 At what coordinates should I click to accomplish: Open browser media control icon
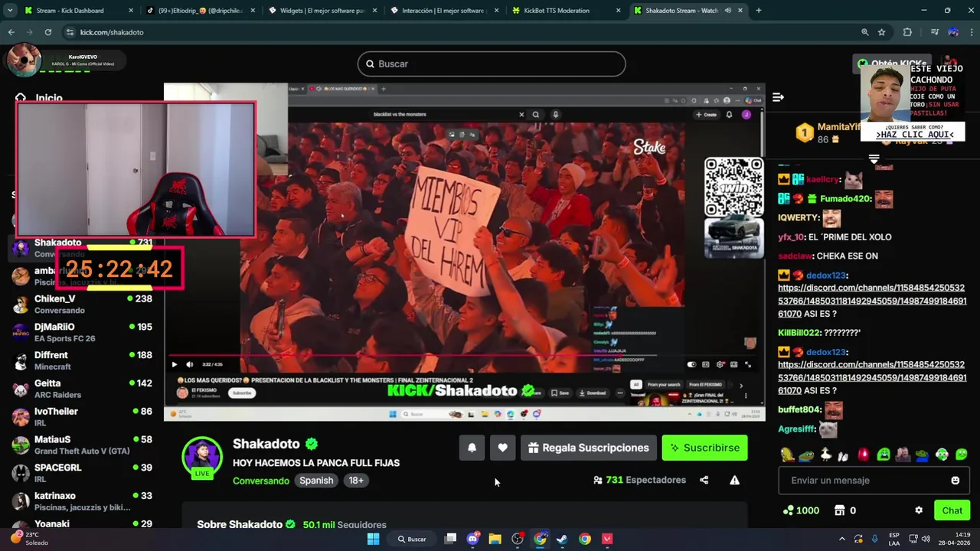tap(935, 32)
